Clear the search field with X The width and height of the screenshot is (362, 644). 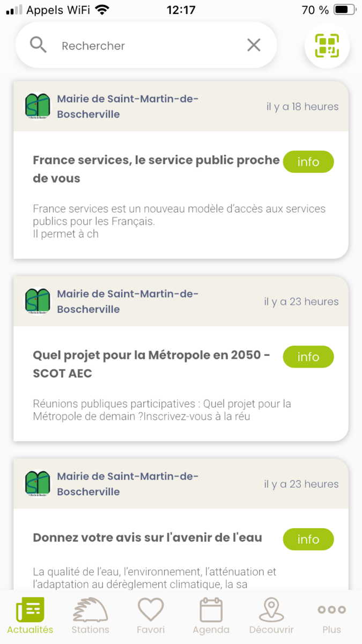click(x=254, y=46)
